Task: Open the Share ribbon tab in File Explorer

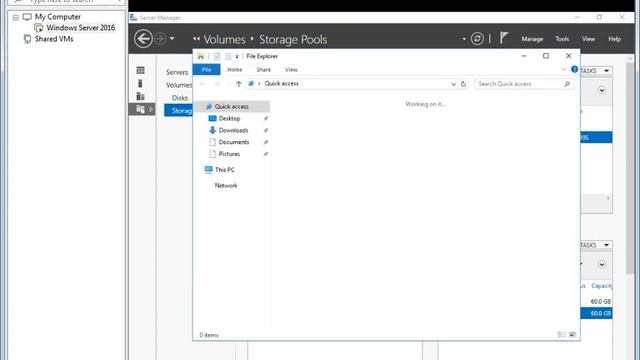Action: pyautogui.click(x=264, y=70)
